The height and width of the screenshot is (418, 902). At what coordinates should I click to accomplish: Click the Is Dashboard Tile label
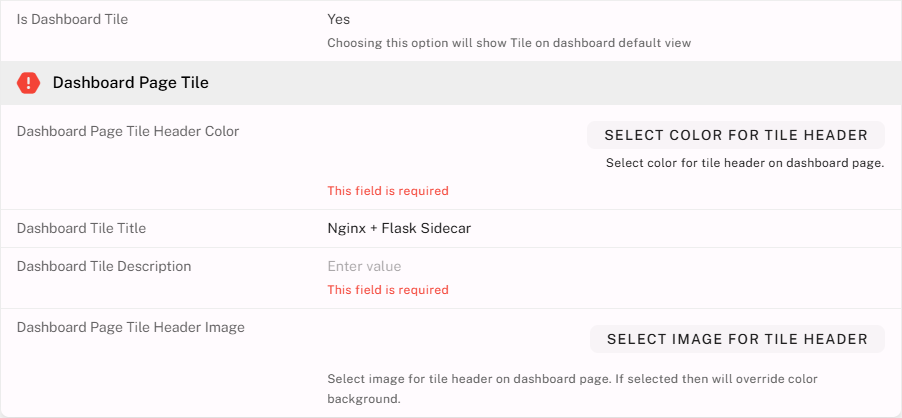tap(72, 19)
